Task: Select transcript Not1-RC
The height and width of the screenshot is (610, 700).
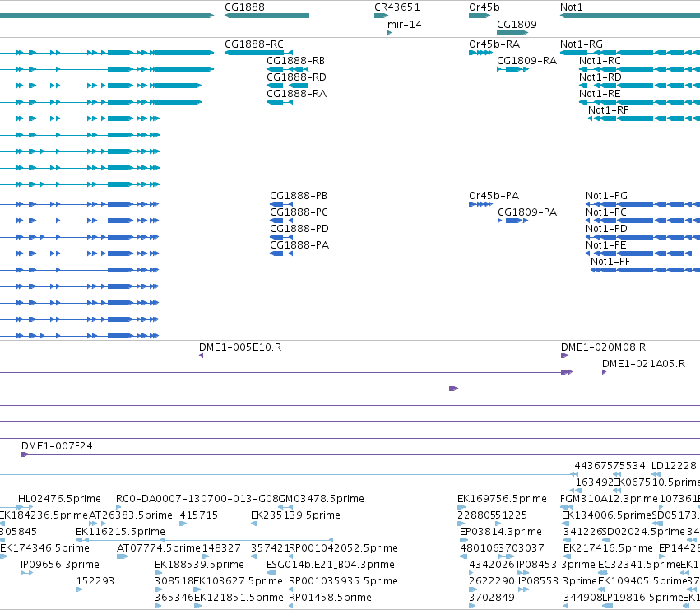Action: click(x=639, y=69)
